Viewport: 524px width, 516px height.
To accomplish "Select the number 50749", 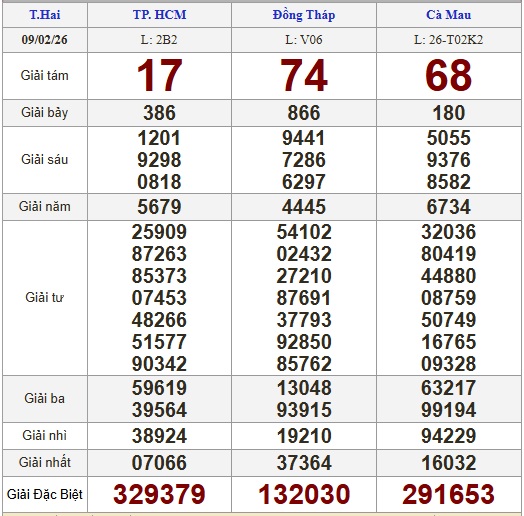I will (448, 319).
